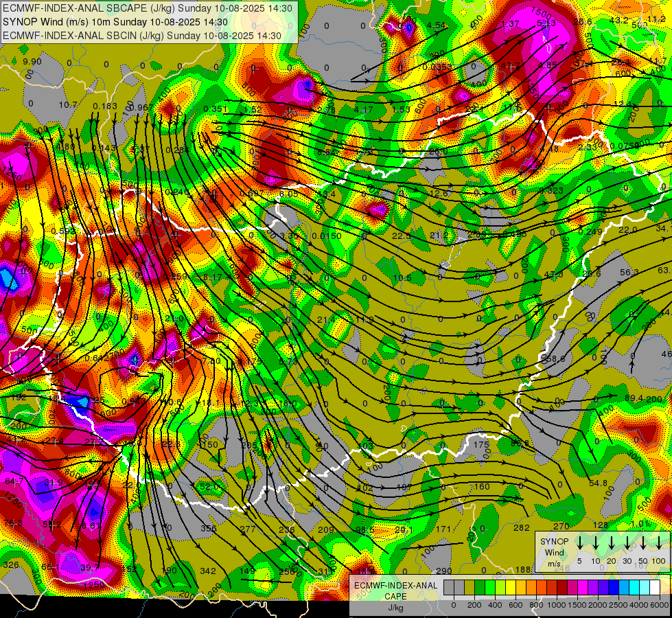672x618 pixels.
Task: Click the '175' value on the map
Action: click(x=482, y=445)
